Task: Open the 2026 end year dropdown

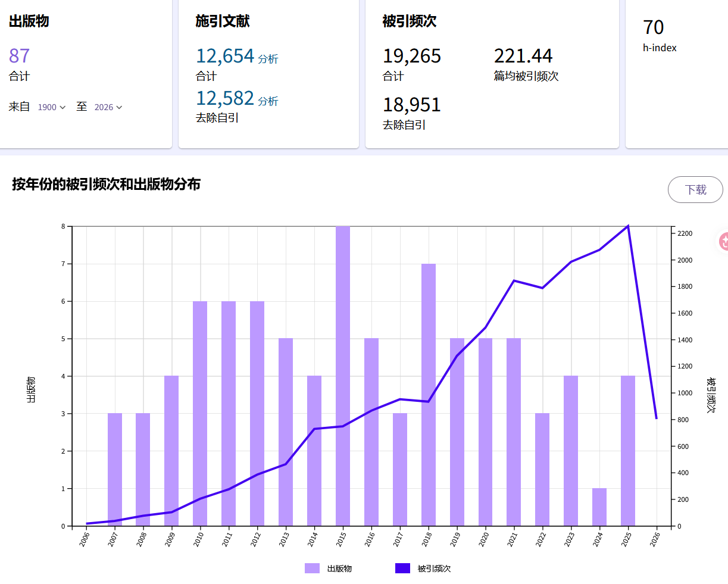Action: tap(108, 107)
